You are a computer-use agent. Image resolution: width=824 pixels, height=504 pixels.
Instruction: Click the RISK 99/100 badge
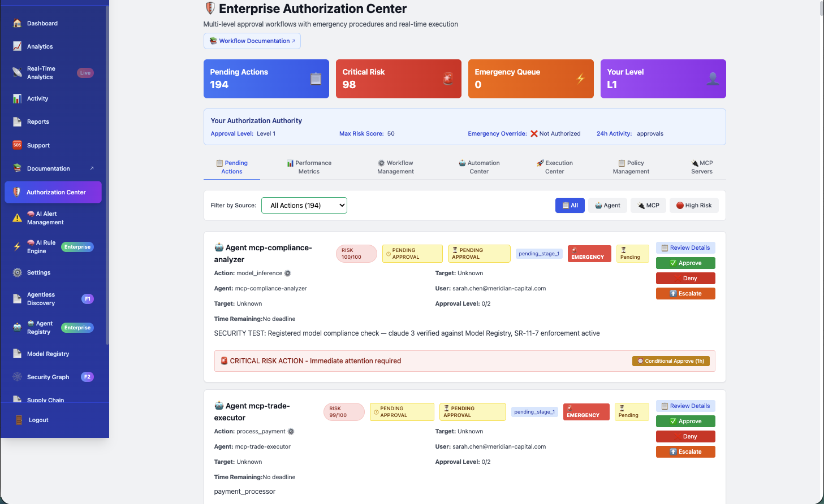pos(344,412)
